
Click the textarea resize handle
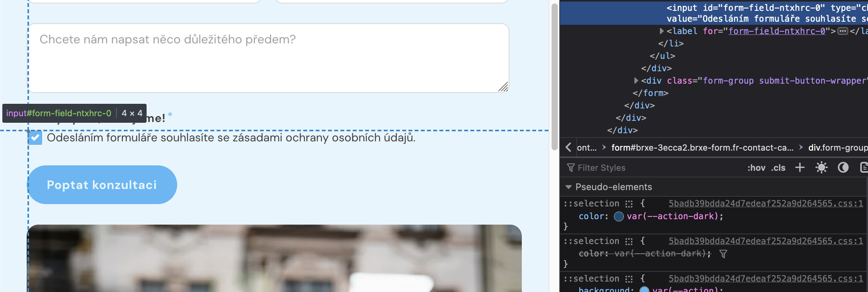503,87
